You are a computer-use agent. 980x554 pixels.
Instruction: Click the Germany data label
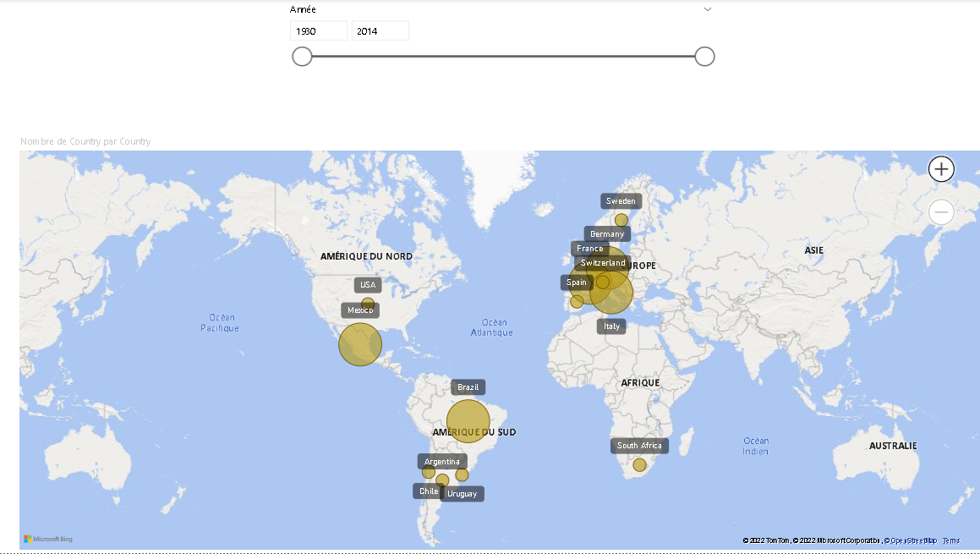tap(607, 234)
